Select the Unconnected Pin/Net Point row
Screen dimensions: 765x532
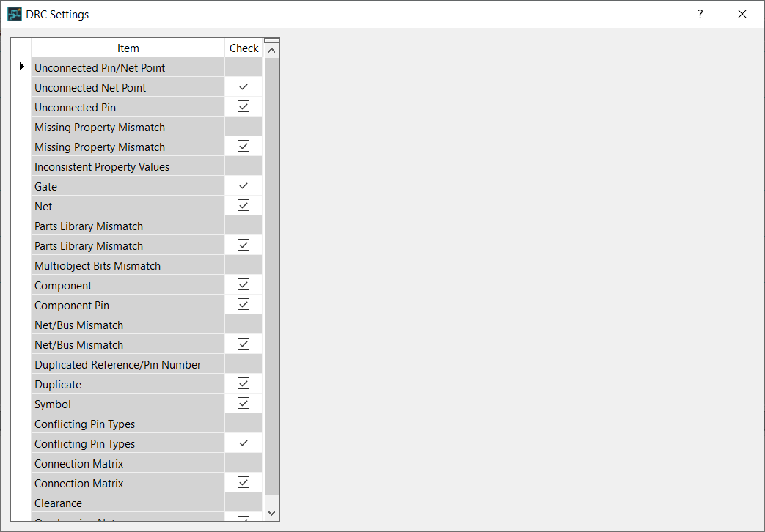pyautogui.click(x=147, y=67)
